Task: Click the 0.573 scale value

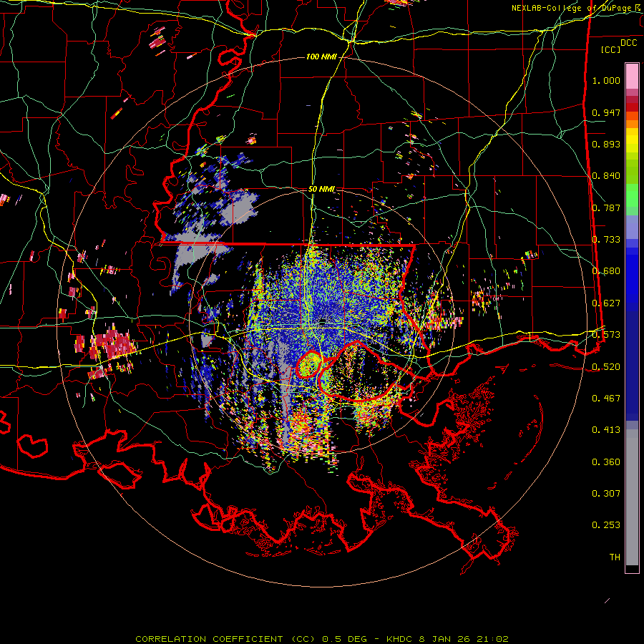Action: [606, 335]
